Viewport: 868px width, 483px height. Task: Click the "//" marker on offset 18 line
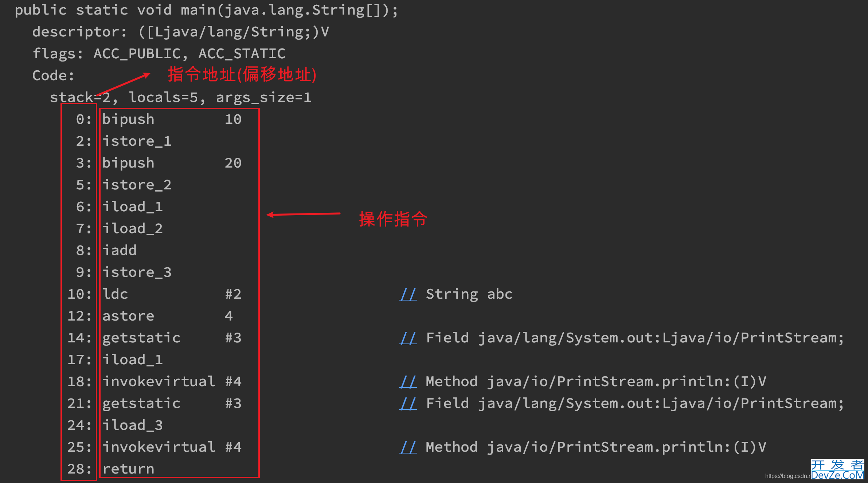point(408,382)
